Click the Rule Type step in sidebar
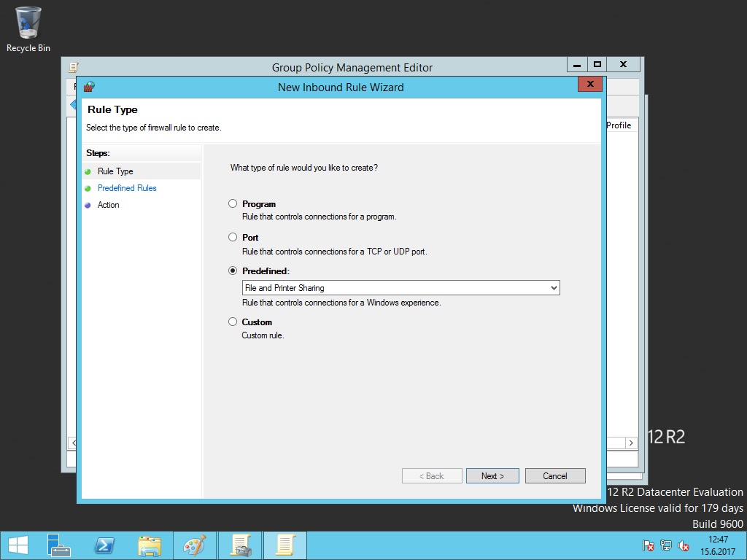 [x=115, y=171]
